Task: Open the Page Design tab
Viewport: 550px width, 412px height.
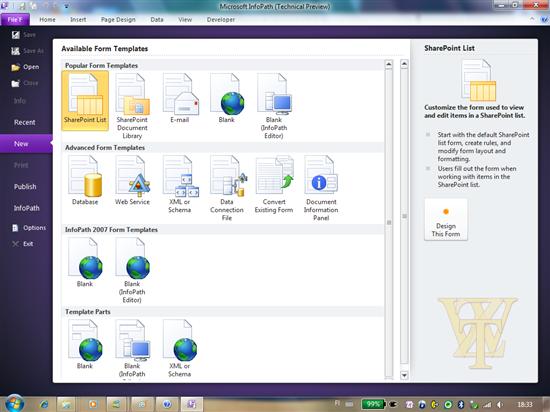Action: [x=118, y=20]
